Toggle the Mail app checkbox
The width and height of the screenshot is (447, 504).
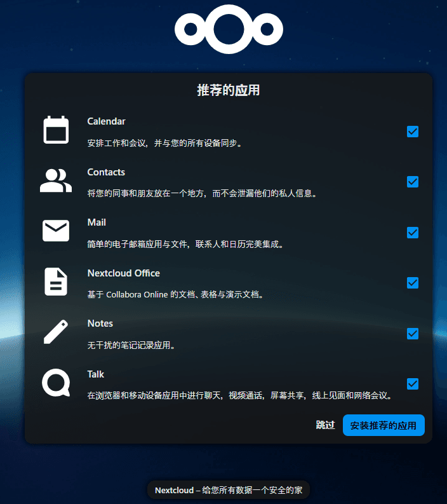click(x=413, y=233)
